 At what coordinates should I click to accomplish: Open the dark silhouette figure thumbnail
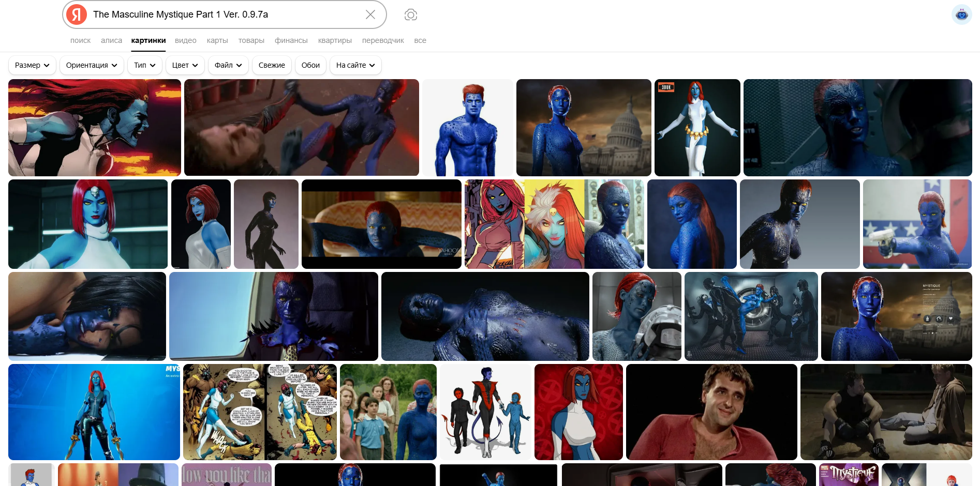266,224
